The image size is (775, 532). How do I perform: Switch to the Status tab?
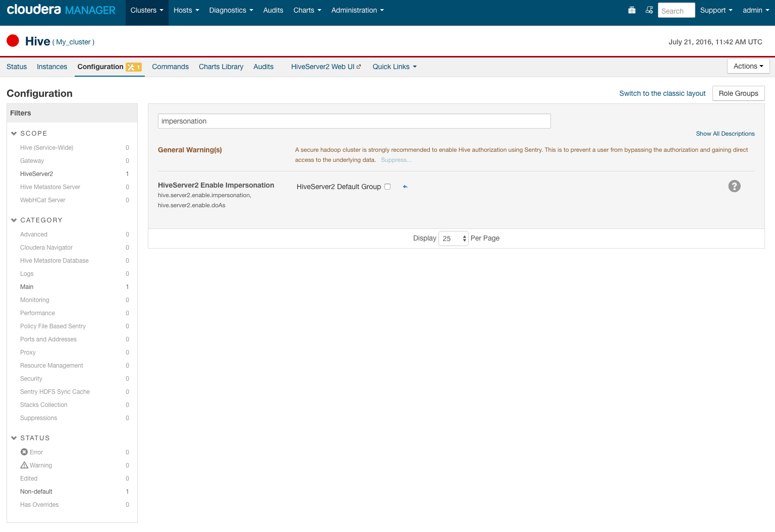click(x=17, y=67)
